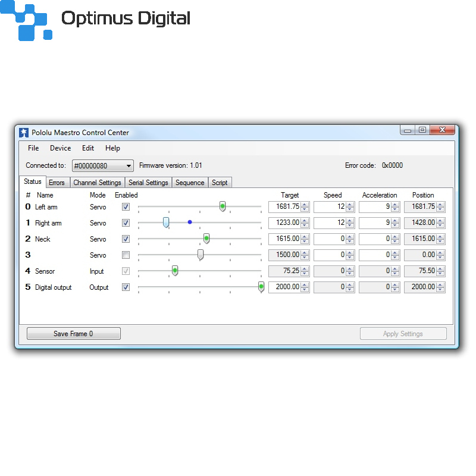Screen dimensions: 476x476
Task: Open the Help menu
Action: pos(112,148)
